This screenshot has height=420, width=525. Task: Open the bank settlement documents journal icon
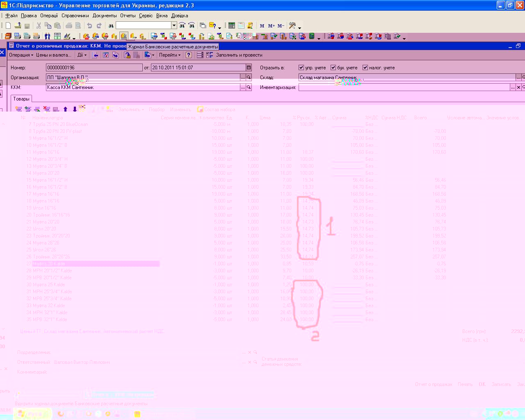point(123,36)
